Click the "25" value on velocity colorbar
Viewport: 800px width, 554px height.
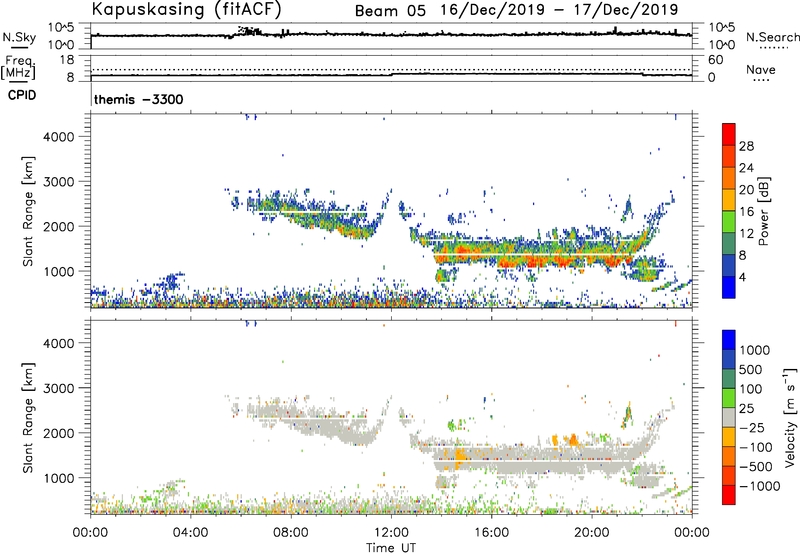(x=746, y=409)
